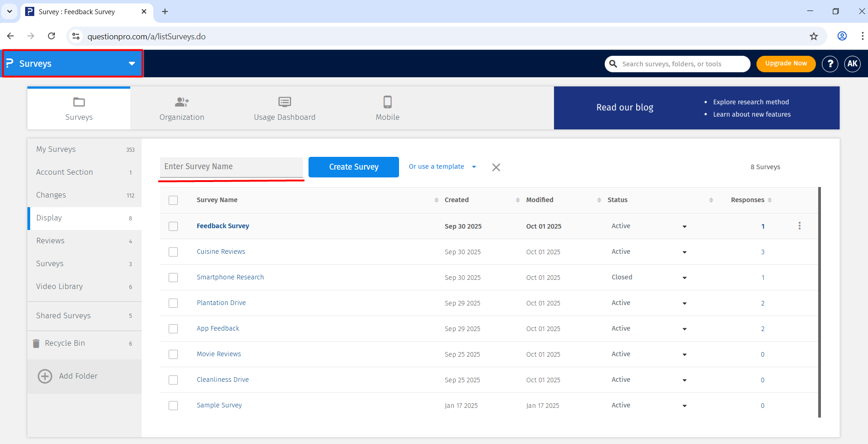Viewport: 868px width, 444px height.
Task: Open three-dot menu for Feedback Survey
Action: point(799,226)
